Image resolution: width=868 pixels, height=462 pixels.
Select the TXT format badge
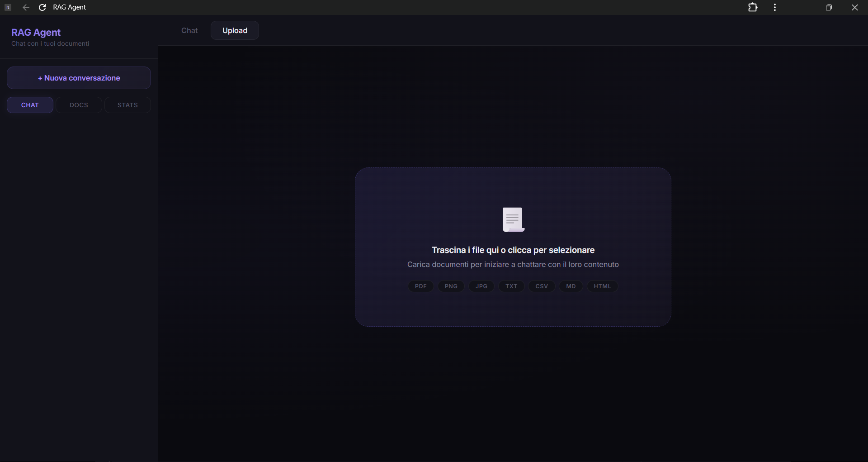coord(511,286)
